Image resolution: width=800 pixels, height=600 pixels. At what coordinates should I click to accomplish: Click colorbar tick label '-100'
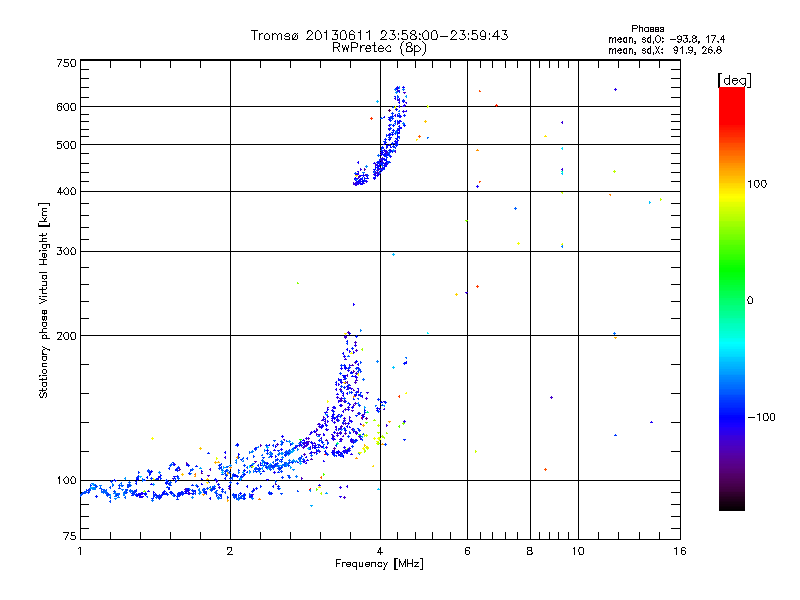tap(761, 417)
